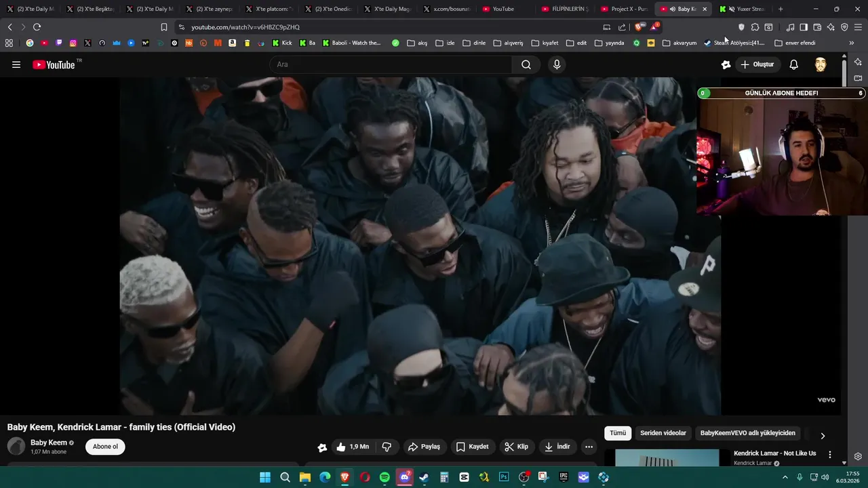Close the Baby Keem browser tab
Viewport: 868px width, 488px height.
point(705,9)
